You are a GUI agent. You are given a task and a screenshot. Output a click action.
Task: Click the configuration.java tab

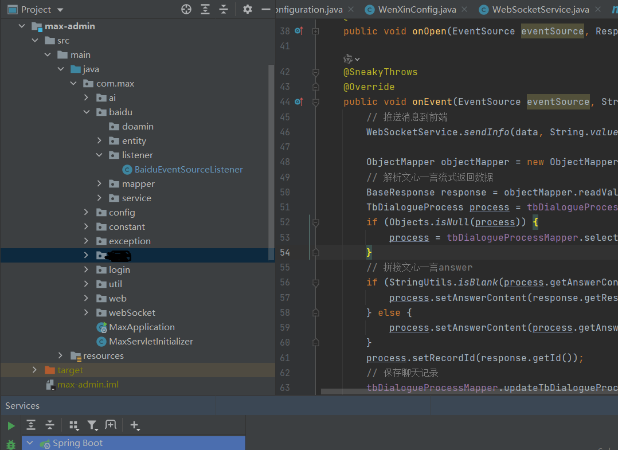point(311,9)
